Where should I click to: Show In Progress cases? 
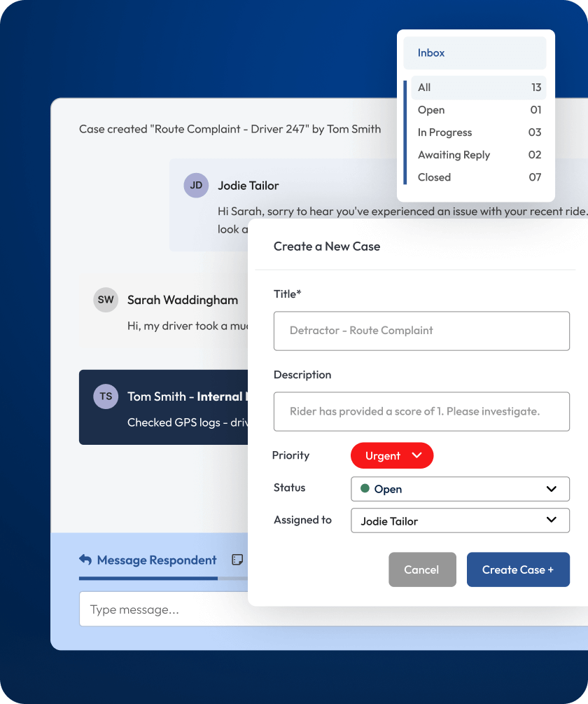(x=478, y=132)
